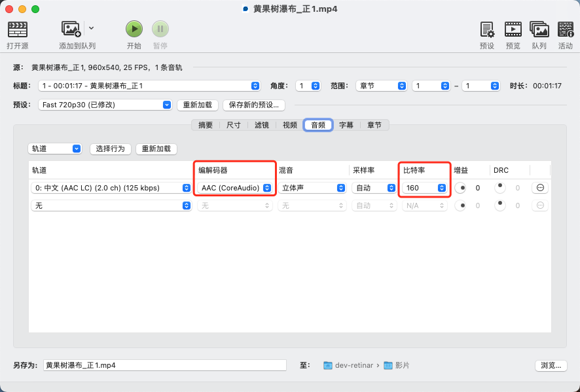The image size is (580, 392).
Task: Click the 重新加载 (Reload) button
Action: 156,149
